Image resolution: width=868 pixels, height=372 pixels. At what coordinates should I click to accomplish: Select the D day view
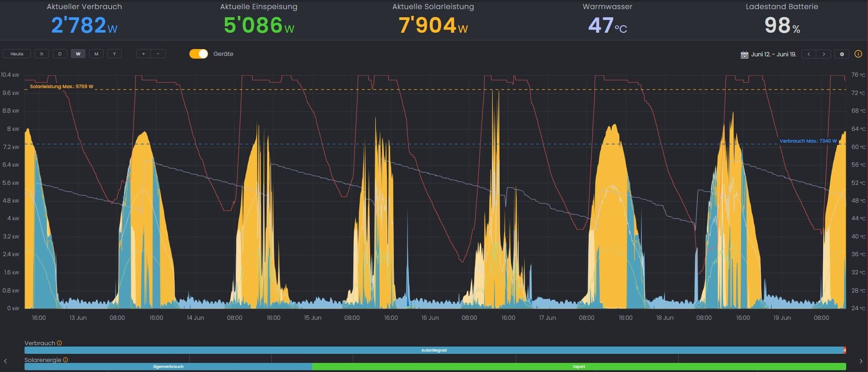(x=60, y=54)
